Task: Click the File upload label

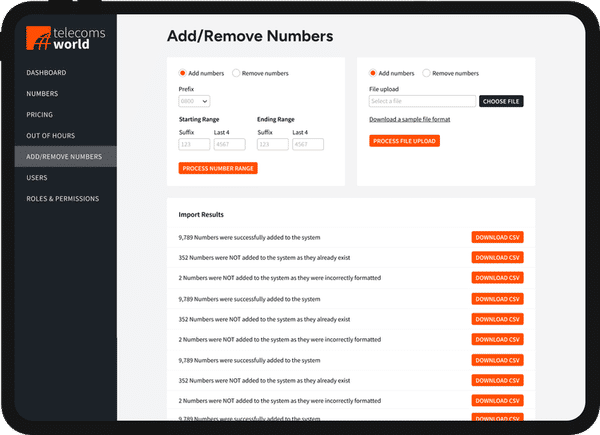Action: click(384, 89)
